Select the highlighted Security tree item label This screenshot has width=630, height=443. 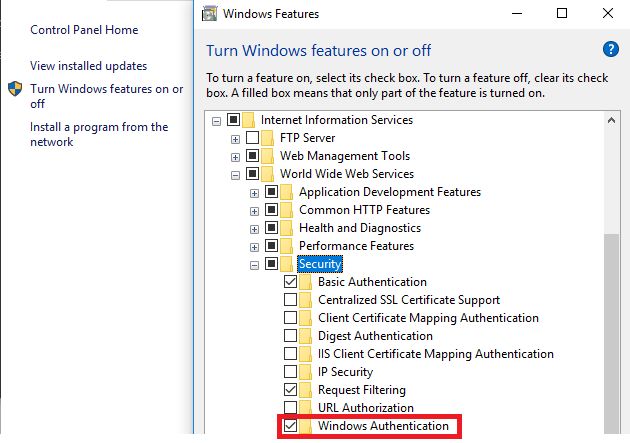pos(320,264)
